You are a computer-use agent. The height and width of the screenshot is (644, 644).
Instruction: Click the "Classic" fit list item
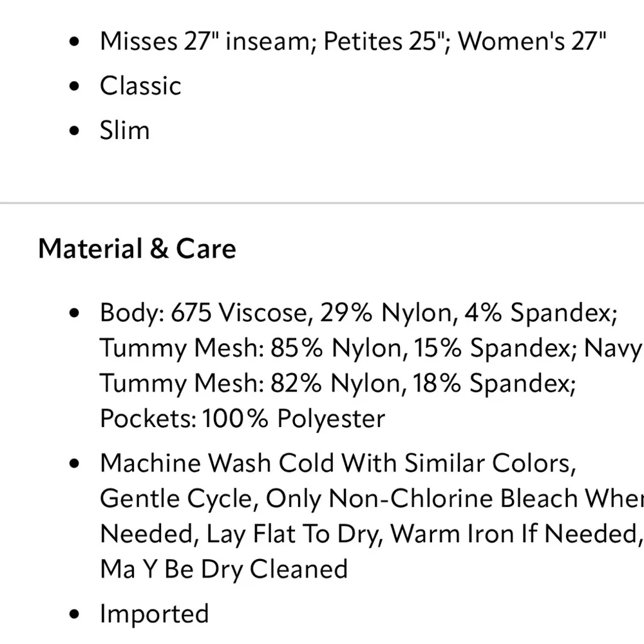[x=140, y=86]
